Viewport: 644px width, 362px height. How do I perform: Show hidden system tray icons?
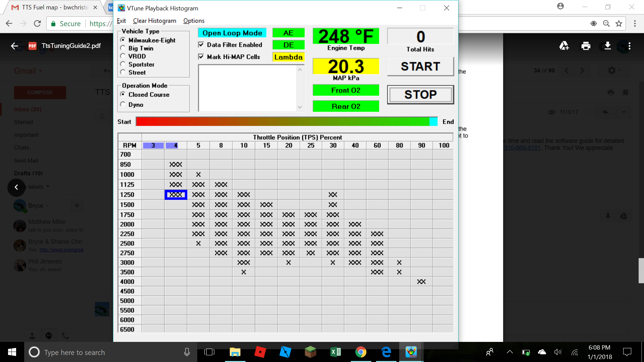[509, 352]
